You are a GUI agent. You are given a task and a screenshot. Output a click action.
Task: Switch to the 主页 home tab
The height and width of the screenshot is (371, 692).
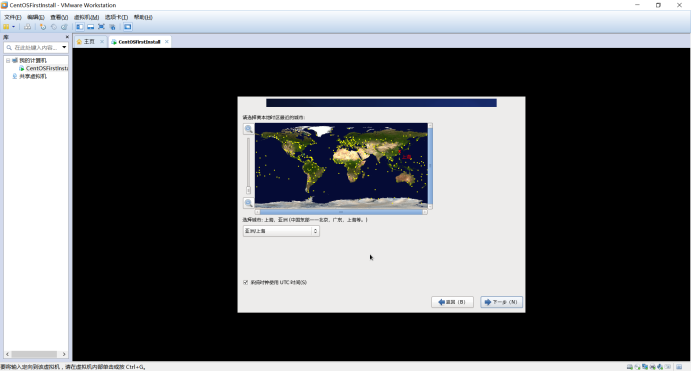point(90,41)
